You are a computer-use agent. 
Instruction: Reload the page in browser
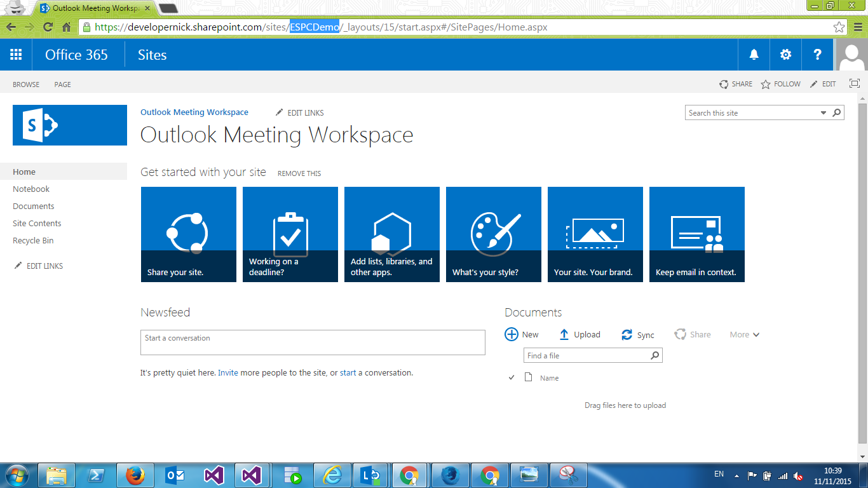[x=48, y=27]
